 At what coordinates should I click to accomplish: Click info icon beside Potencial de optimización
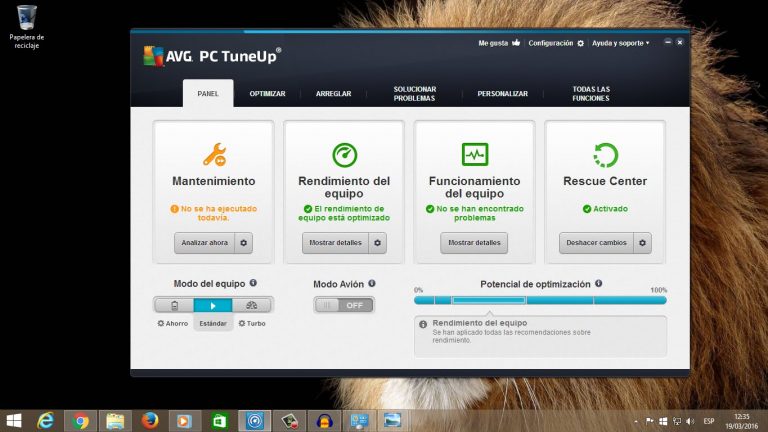(599, 284)
